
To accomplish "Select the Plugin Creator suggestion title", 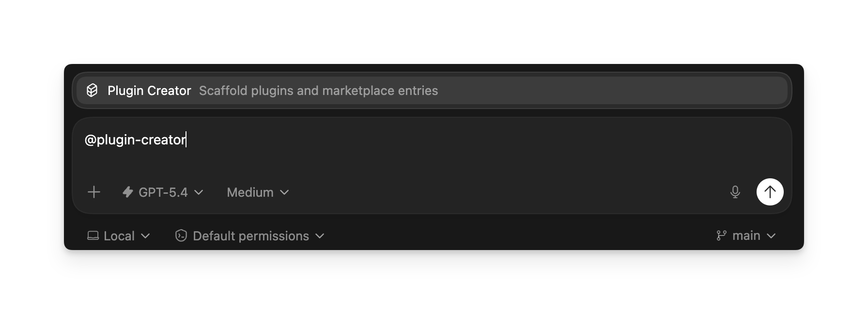I will coord(149,91).
